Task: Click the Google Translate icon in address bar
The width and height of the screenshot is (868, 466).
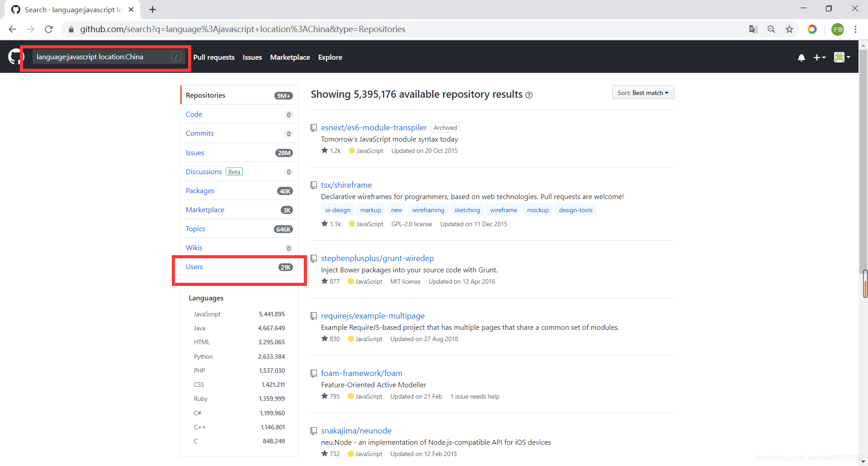Action: point(753,29)
